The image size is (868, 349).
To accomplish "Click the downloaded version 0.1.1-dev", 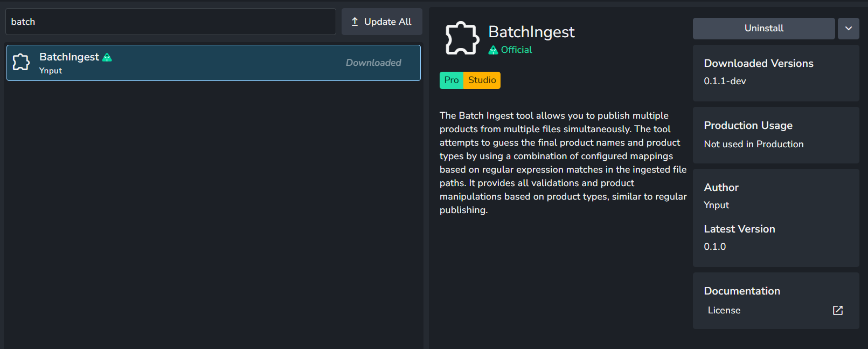I will point(725,81).
